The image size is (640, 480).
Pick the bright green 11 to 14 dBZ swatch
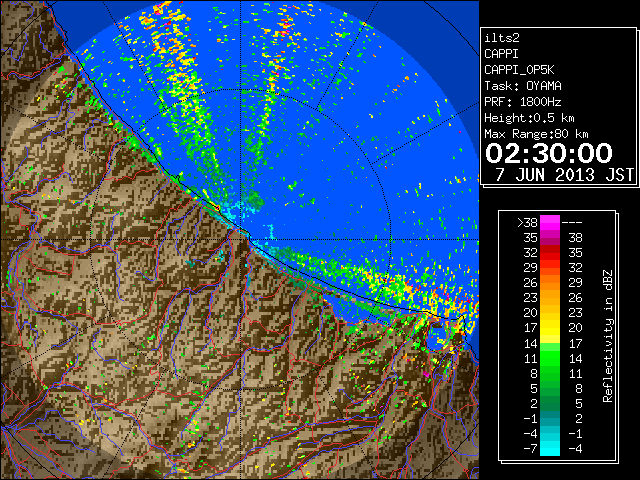point(550,358)
